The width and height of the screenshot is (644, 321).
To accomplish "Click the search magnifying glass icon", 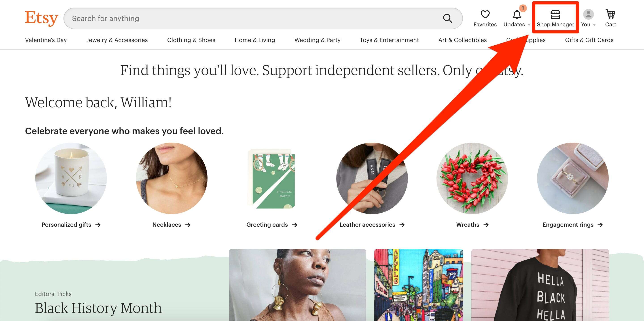I will (x=448, y=18).
